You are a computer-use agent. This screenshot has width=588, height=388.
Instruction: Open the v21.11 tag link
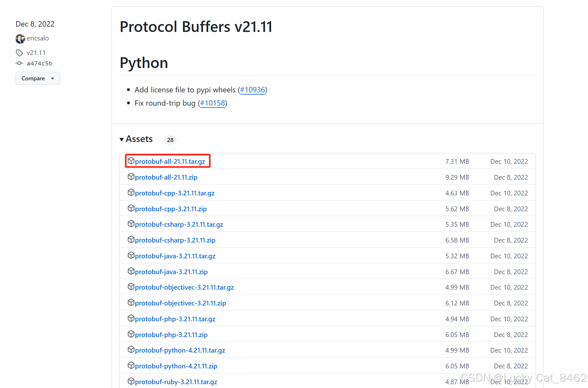pyautogui.click(x=36, y=53)
